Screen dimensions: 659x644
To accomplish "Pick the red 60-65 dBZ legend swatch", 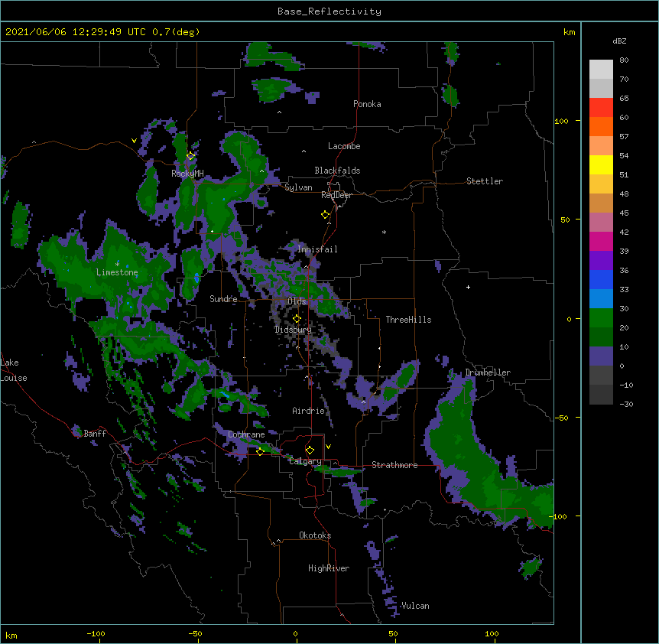I will click(601, 108).
